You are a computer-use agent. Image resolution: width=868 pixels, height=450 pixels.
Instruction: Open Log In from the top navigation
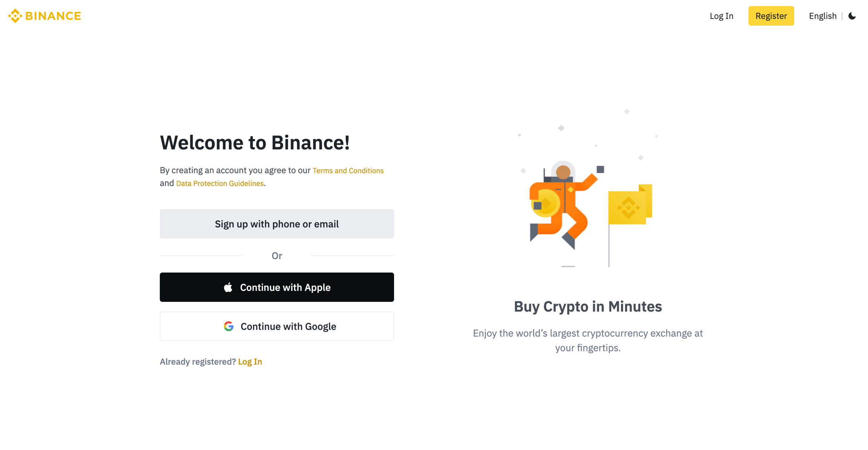coord(721,16)
